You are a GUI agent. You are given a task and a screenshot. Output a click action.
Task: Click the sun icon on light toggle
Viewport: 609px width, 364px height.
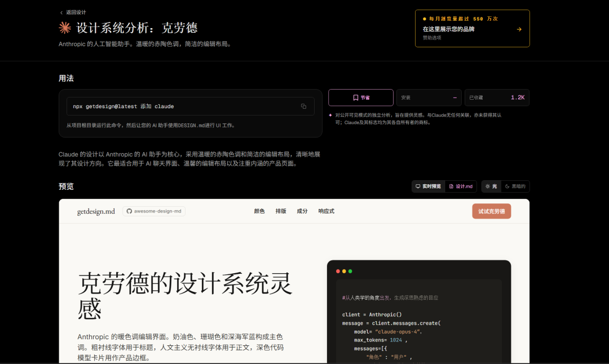coord(488,187)
